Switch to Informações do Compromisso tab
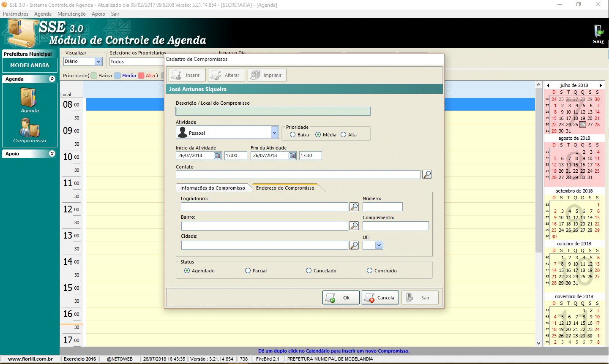This screenshot has height=364, width=609. point(213,188)
